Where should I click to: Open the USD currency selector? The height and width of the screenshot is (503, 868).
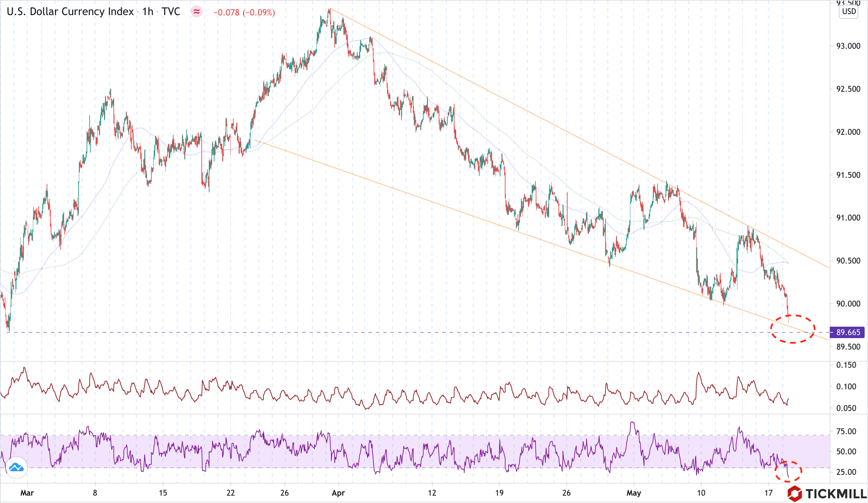pyautogui.click(x=849, y=12)
